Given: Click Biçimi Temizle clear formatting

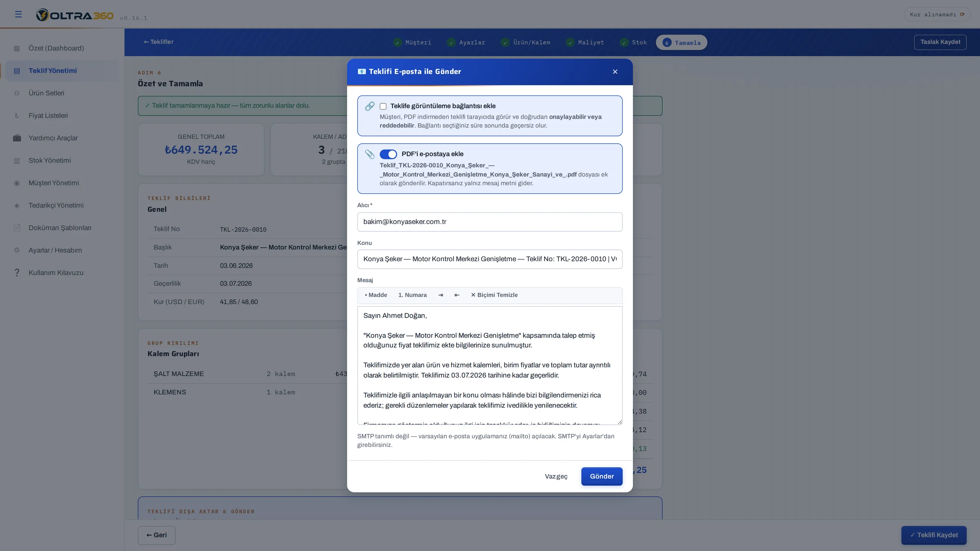Looking at the screenshot, I should click(x=494, y=295).
